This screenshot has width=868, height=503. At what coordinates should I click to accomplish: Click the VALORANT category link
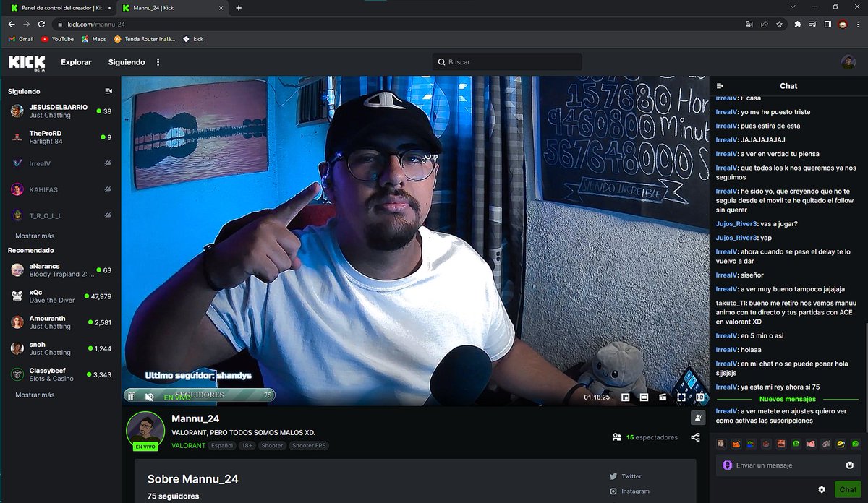click(x=189, y=446)
